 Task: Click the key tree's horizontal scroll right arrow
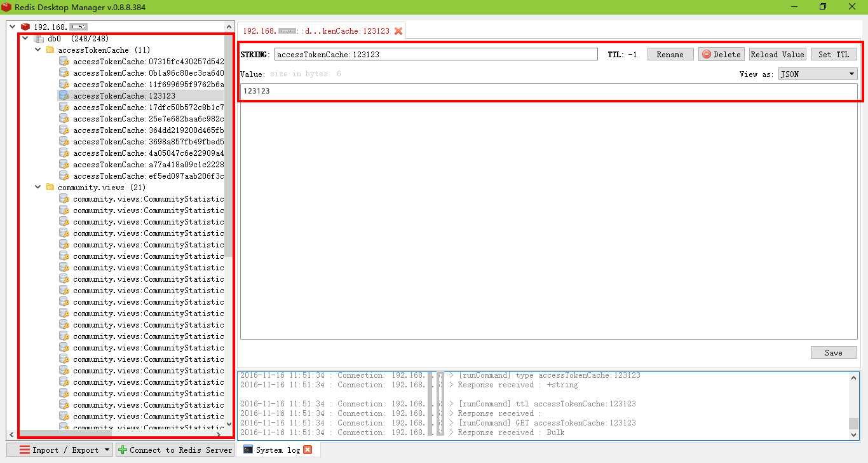point(220,434)
